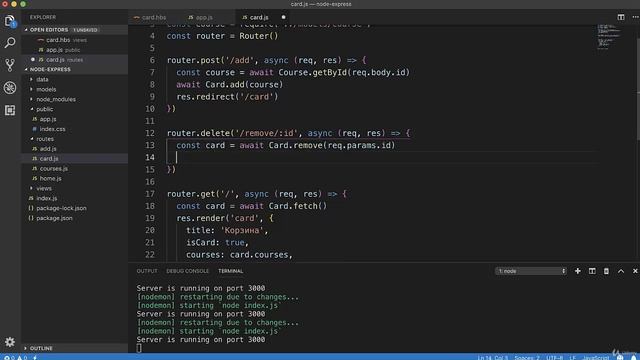Expand the OUTLINE section
The width and height of the screenshot is (640, 360).
pyautogui.click(x=75, y=348)
